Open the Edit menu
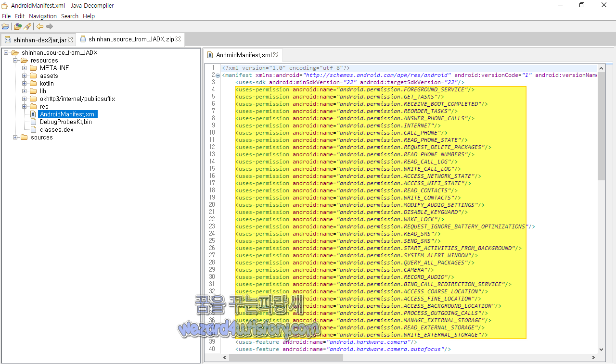 coord(20,16)
